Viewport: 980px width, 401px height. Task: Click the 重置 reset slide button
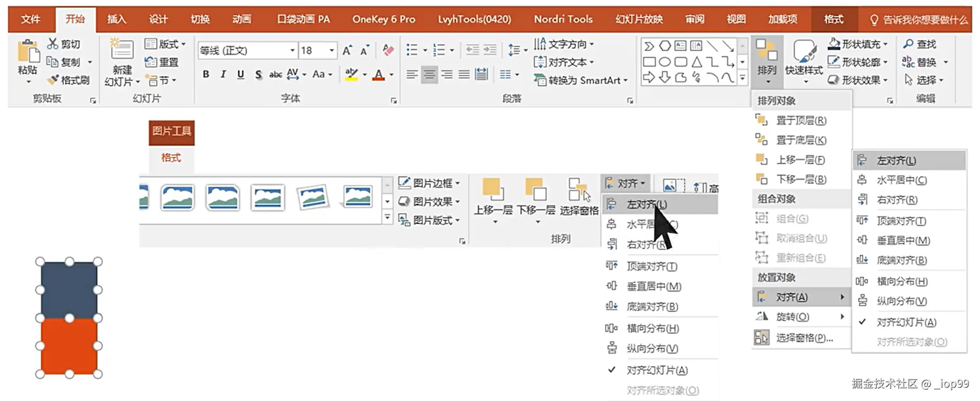coord(161,62)
